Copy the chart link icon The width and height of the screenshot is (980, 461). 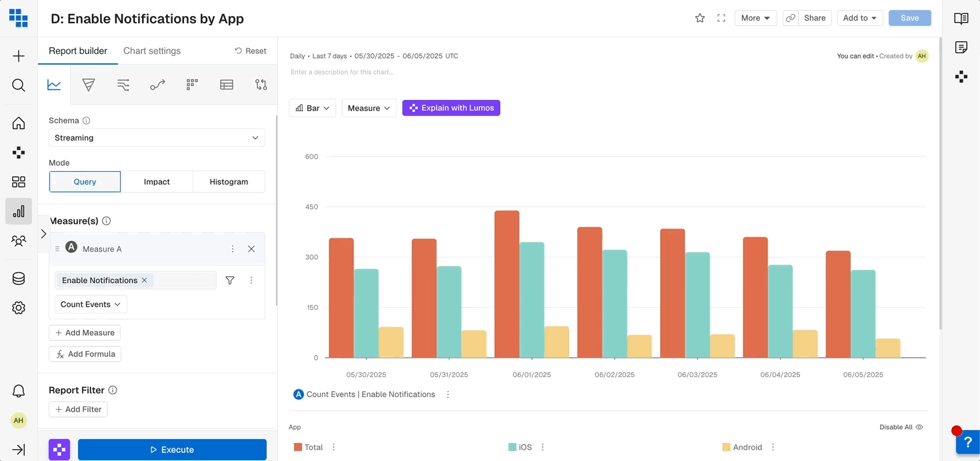(791, 18)
